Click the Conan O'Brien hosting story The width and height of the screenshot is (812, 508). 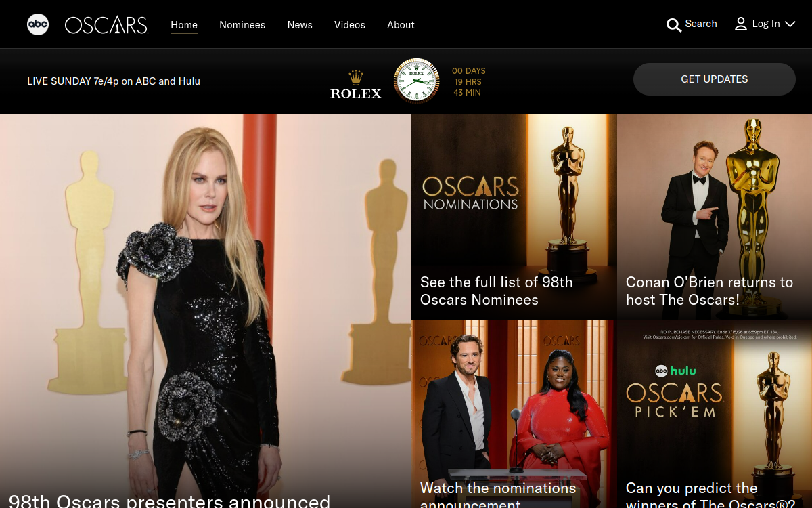click(x=714, y=217)
